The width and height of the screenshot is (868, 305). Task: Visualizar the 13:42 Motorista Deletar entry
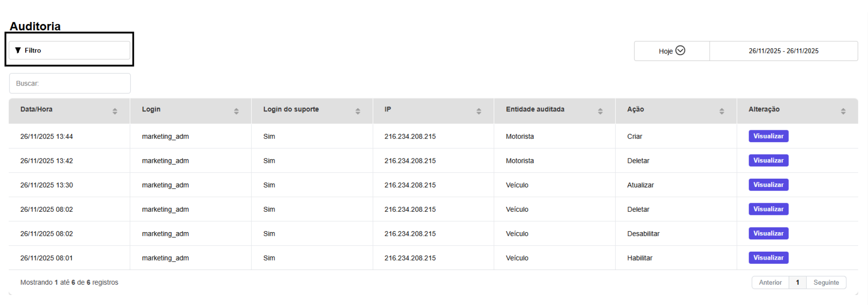pyautogui.click(x=768, y=161)
